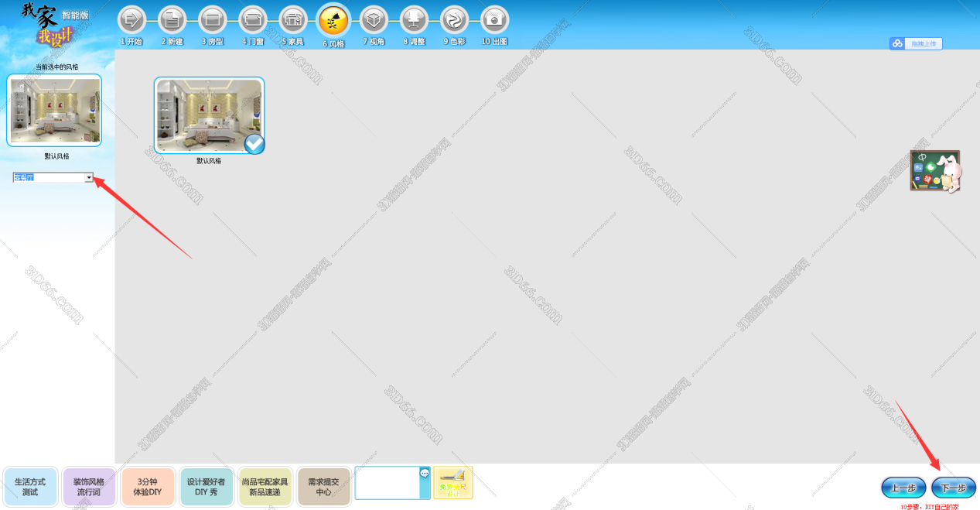Toggle the checkmark on 默认风格 thumbnail
Image resolution: width=980 pixels, height=510 pixels.
(x=254, y=144)
